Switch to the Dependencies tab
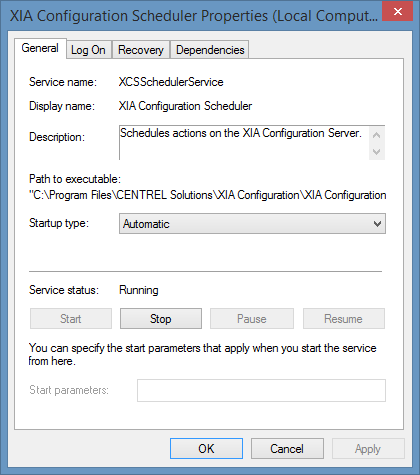 [x=210, y=50]
